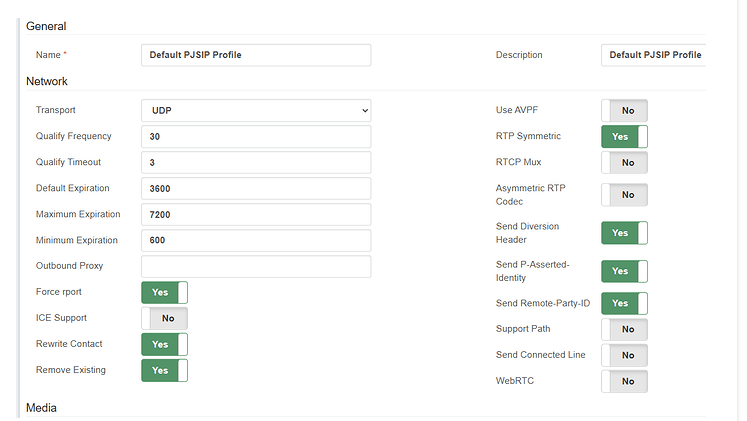This screenshot has height=421, width=747.
Task: Edit the Qualify Timeout field
Action: coord(256,162)
